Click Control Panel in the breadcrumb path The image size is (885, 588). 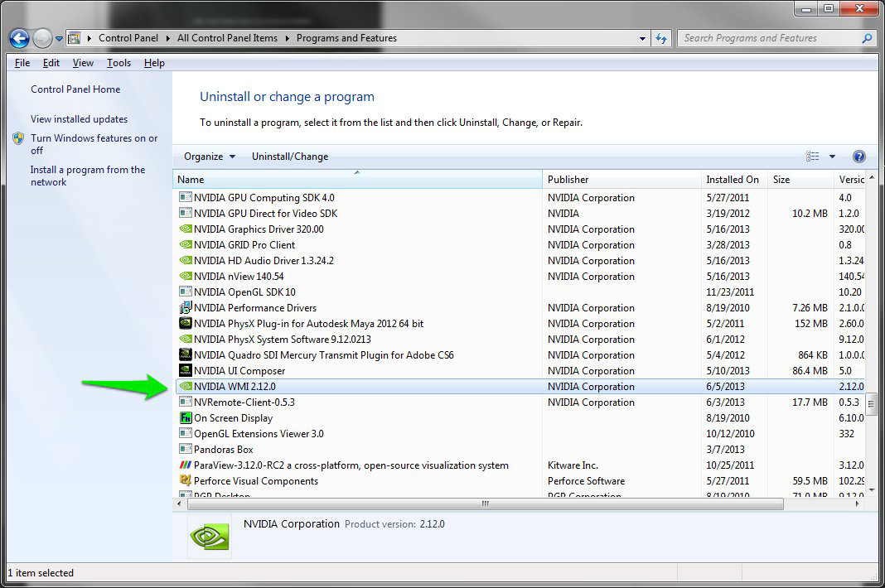click(x=128, y=38)
